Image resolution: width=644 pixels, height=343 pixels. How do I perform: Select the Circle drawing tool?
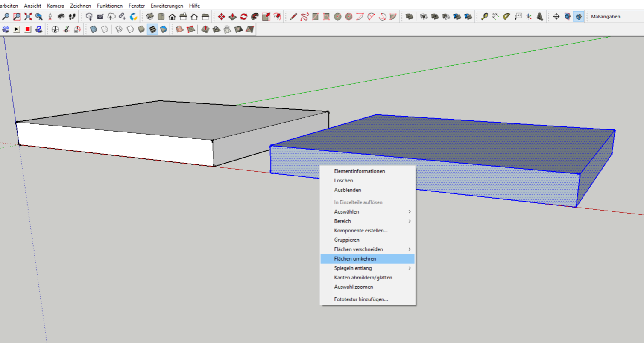pyautogui.click(x=338, y=17)
